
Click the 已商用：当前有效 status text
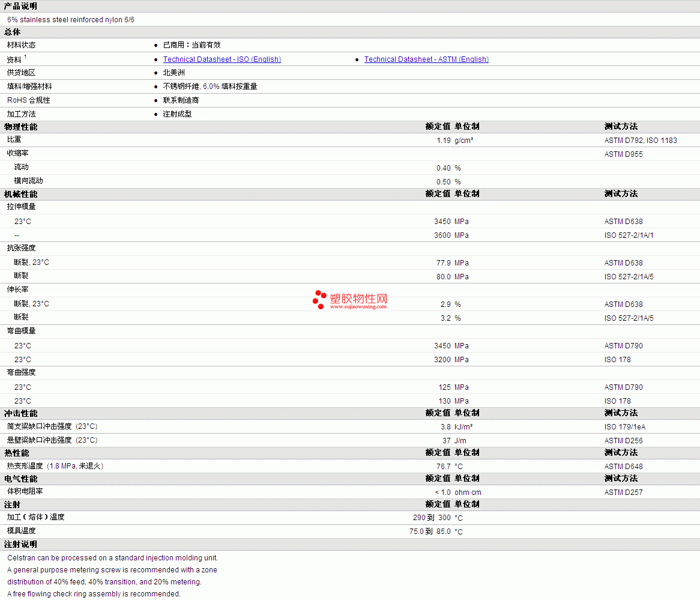click(192, 45)
